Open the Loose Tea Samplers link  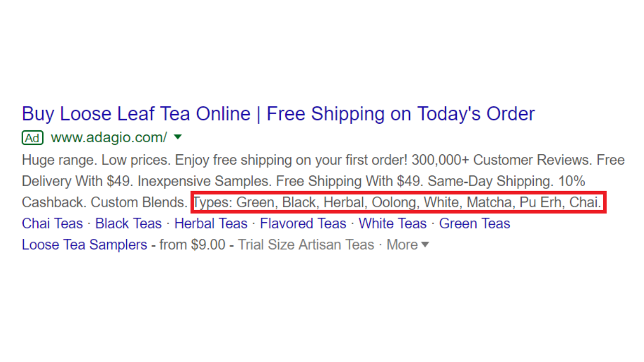tap(85, 245)
